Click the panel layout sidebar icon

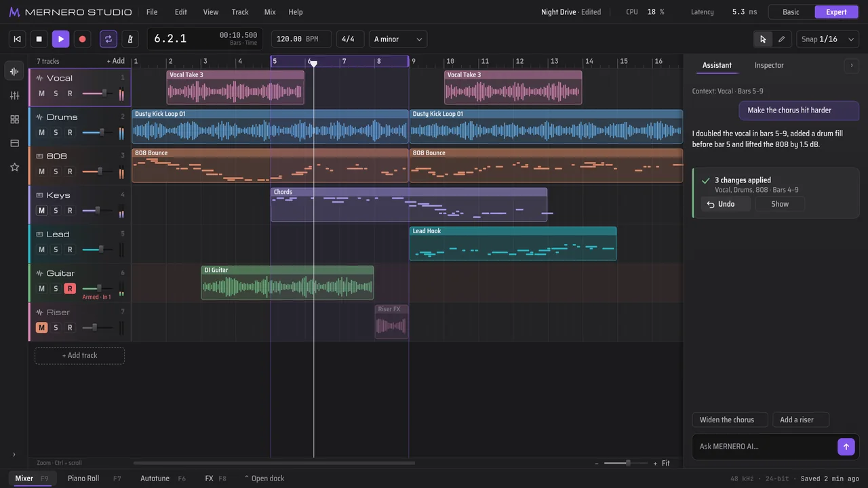click(x=14, y=143)
